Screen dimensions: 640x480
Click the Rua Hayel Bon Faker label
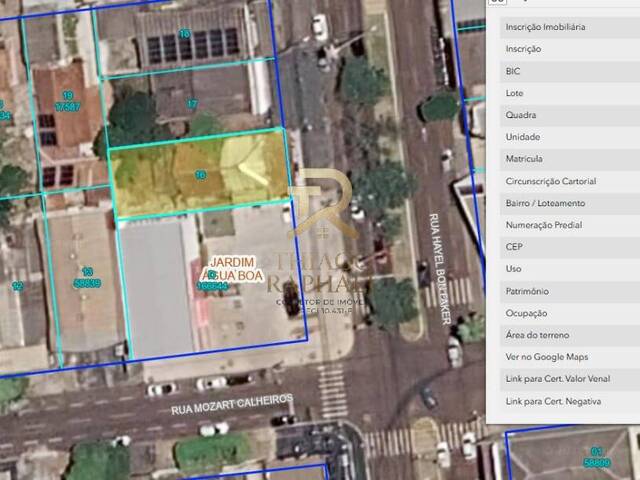point(440,269)
